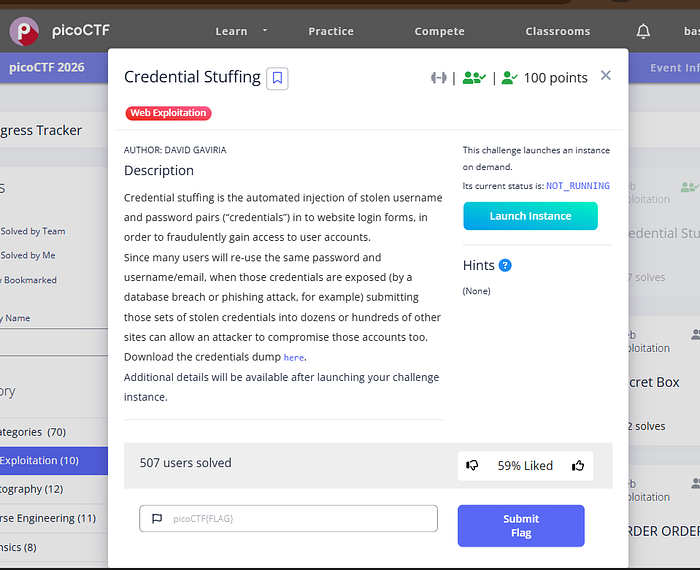Open Event Info link
Screen dimensions: 700x570
click(x=675, y=68)
